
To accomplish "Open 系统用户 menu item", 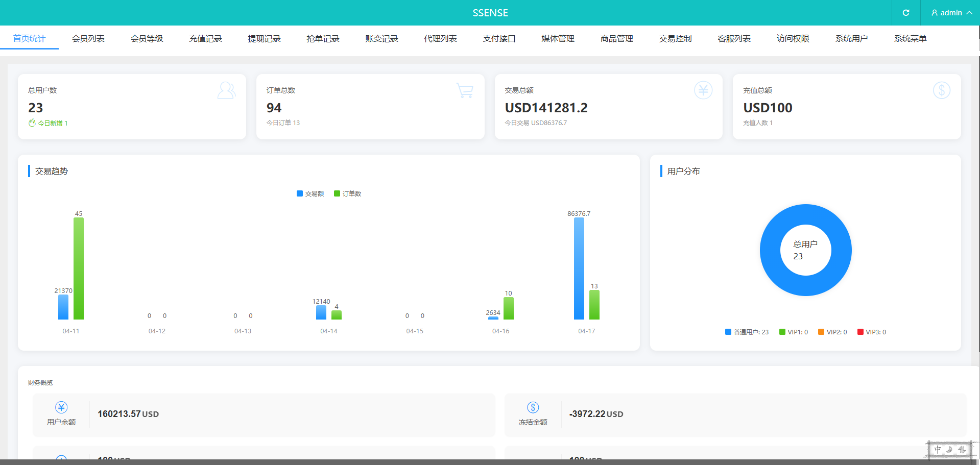I will (x=851, y=38).
